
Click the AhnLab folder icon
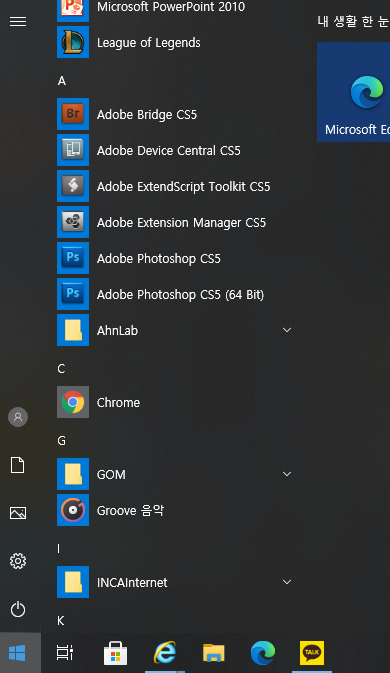coord(73,330)
